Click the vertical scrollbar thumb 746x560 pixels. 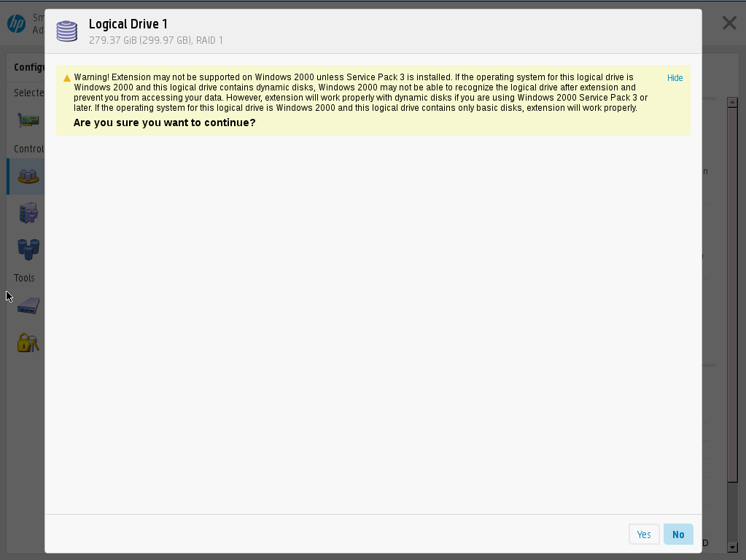point(733,295)
